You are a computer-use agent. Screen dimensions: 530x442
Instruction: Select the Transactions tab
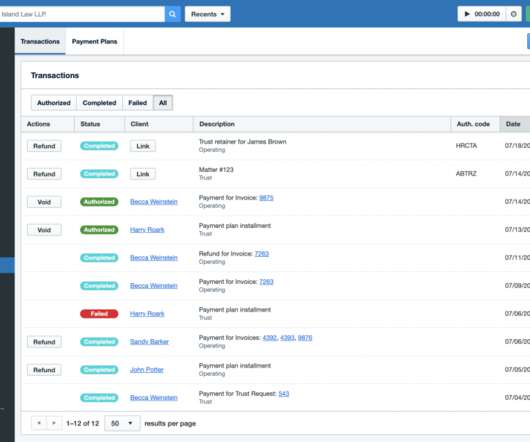40,42
